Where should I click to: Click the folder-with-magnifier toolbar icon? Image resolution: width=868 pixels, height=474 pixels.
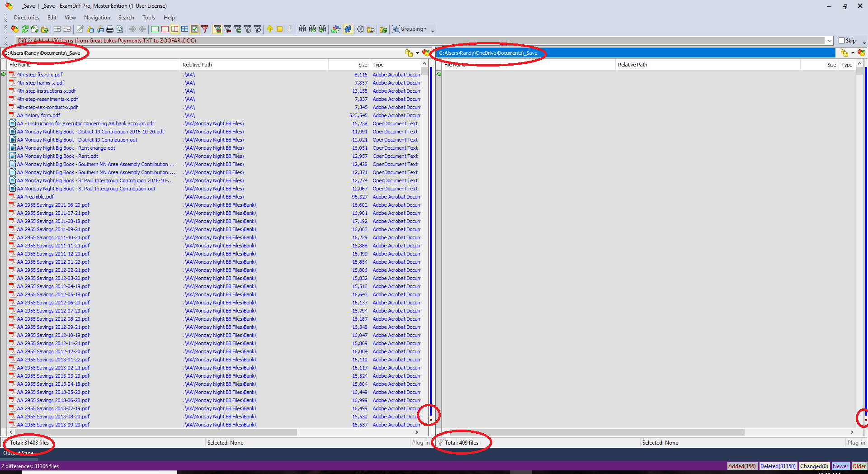(x=371, y=29)
